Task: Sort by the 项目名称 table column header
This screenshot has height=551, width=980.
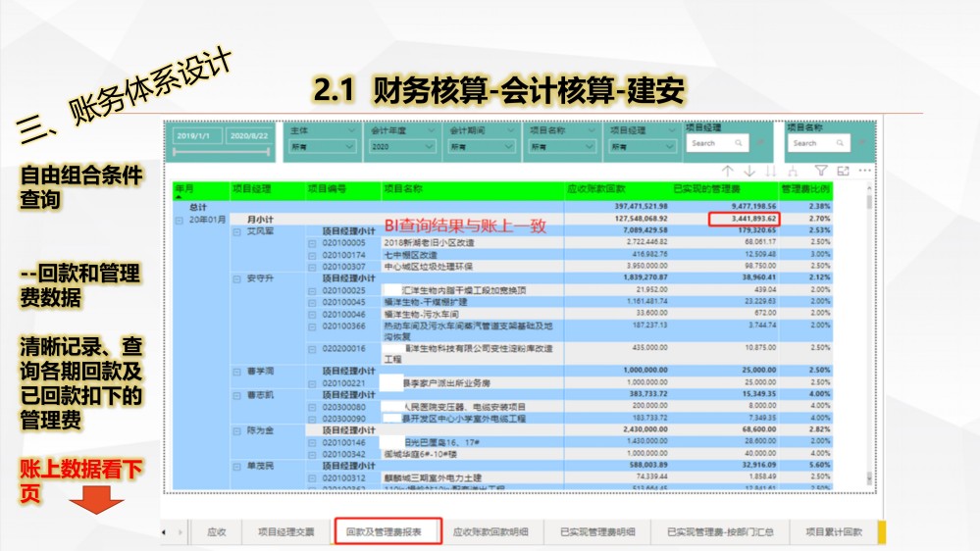Action: pos(403,188)
